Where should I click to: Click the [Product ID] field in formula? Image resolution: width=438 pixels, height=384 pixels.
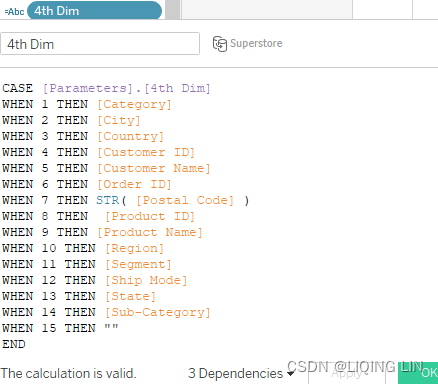point(150,216)
